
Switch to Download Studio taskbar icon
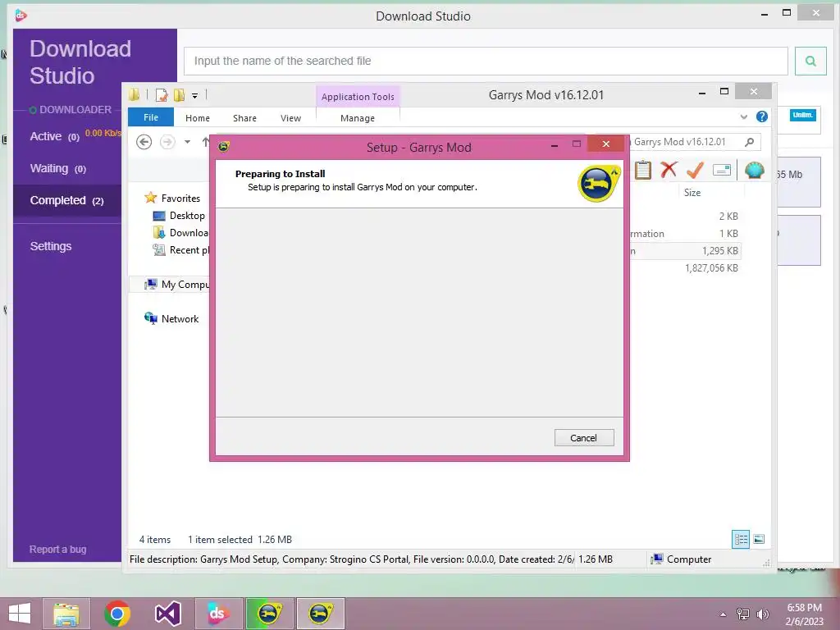(218, 614)
